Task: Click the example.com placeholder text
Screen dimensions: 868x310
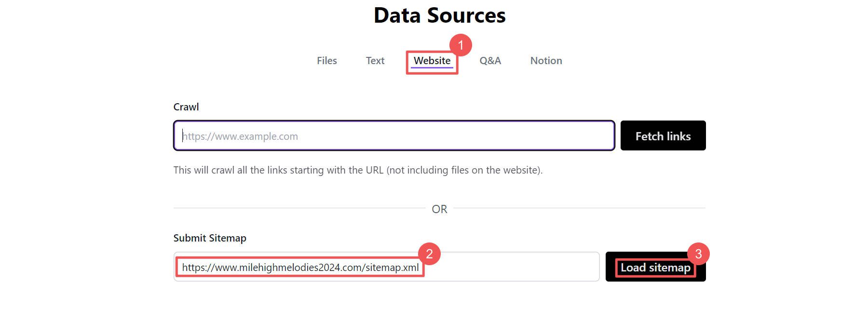Action: [x=240, y=136]
